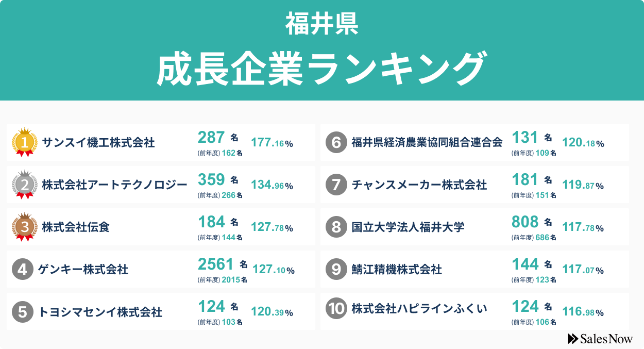Screen dimensions: 644x349
Task: Click the gold first-place medal icon
Action: (24, 142)
